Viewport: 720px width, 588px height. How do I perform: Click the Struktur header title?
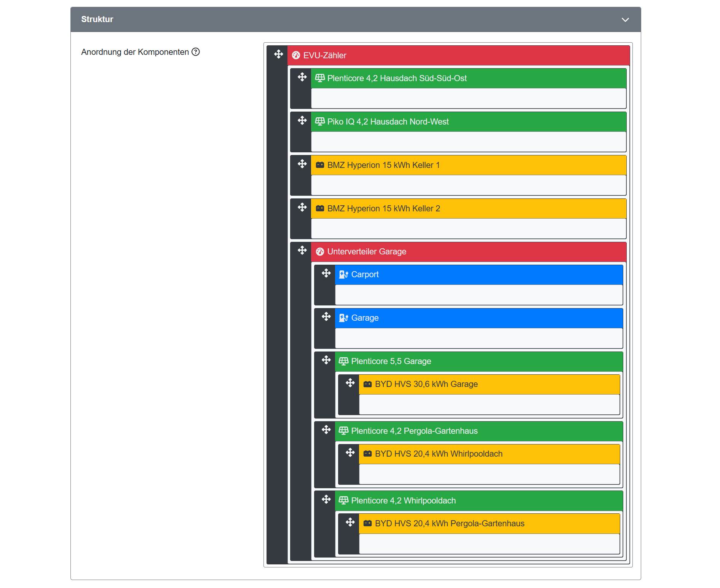click(97, 19)
